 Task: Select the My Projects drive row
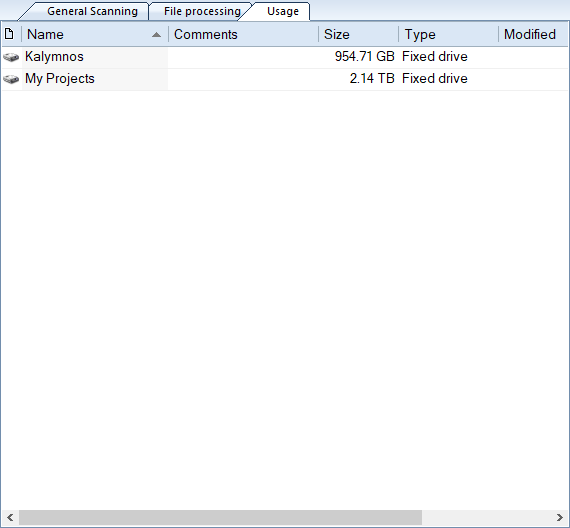(285, 79)
